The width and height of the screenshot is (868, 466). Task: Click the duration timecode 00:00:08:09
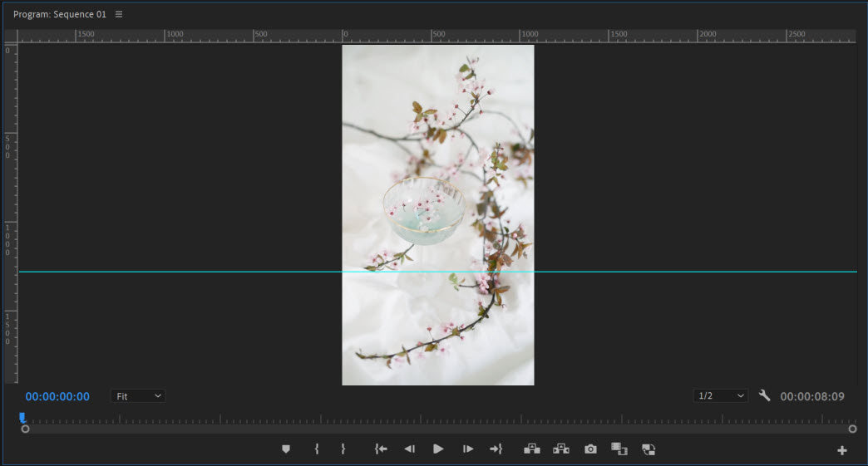pos(812,396)
